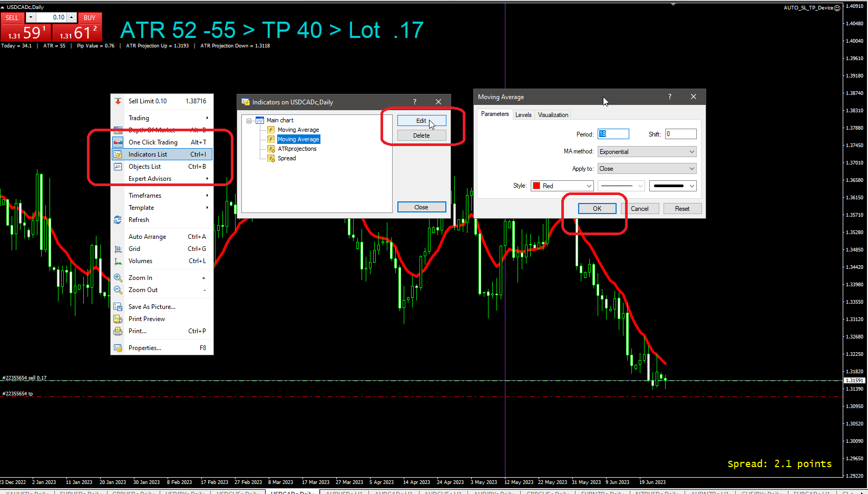The height and width of the screenshot is (494, 868).
Task: Click the Zoom In magnifier icon
Action: pyautogui.click(x=118, y=278)
